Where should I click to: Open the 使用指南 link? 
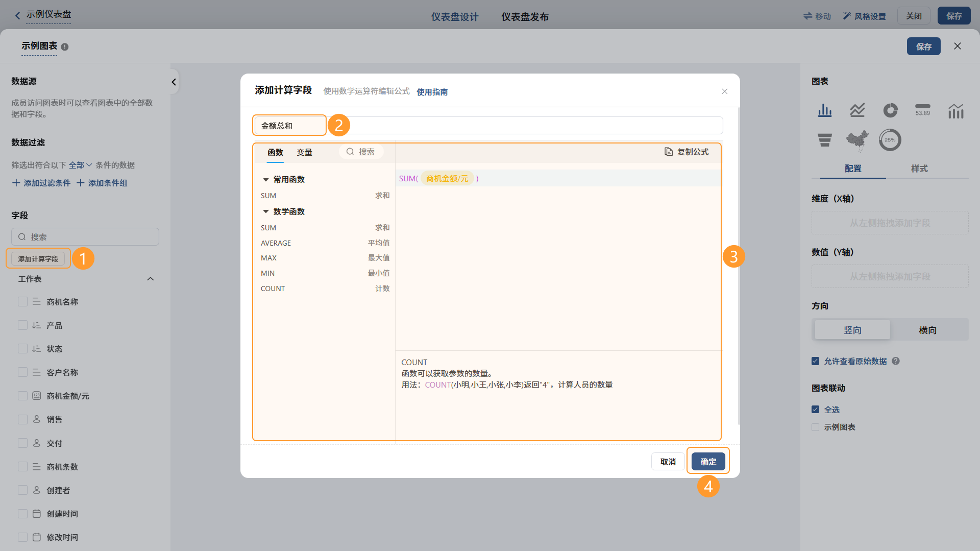tap(432, 92)
